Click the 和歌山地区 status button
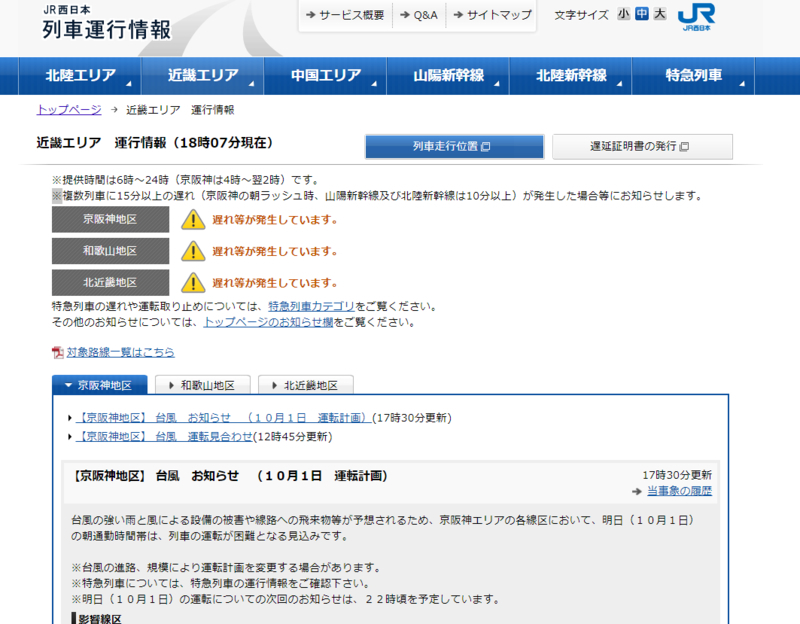This screenshot has width=800, height=624. pyautogui.click(x=110, y=251)
